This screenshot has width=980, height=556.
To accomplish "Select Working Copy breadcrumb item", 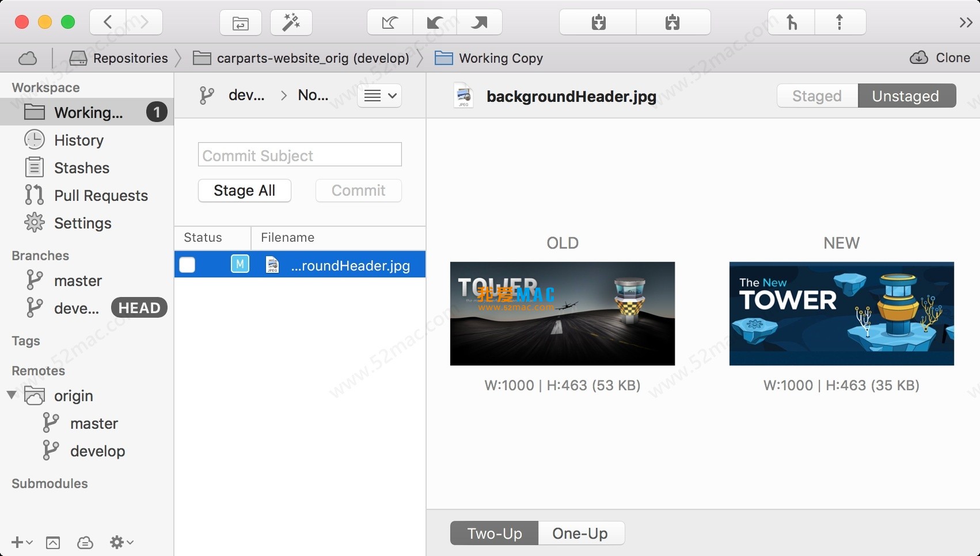I will pos(489,58).
